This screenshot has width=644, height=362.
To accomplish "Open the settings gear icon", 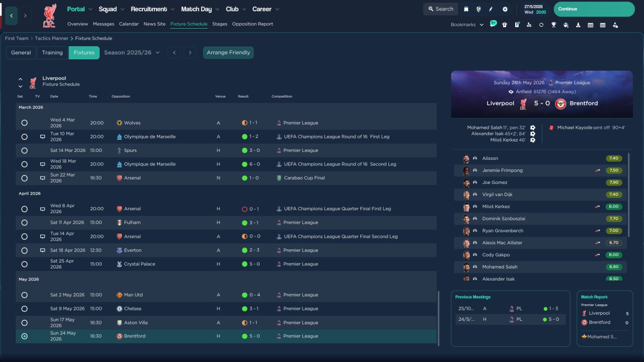I will [505, 9].
